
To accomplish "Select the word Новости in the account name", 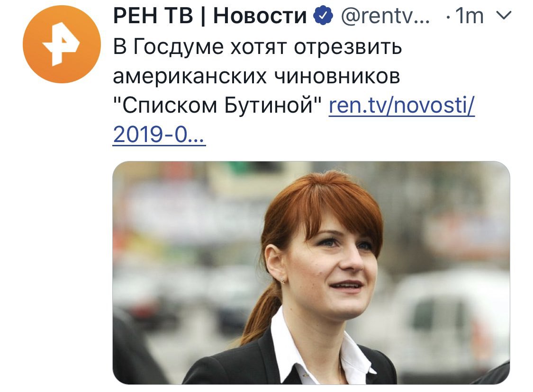I will click(260, 16).
